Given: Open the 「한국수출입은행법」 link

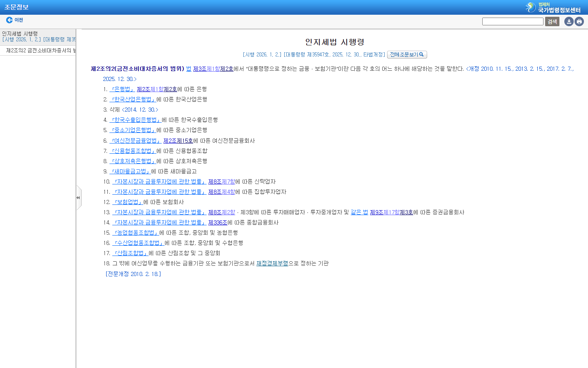Looking at the screenshot, I should (136, 120).
